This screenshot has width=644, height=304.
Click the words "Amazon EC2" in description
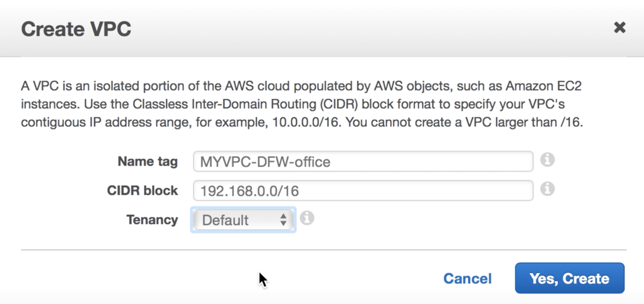pos(544,86)
